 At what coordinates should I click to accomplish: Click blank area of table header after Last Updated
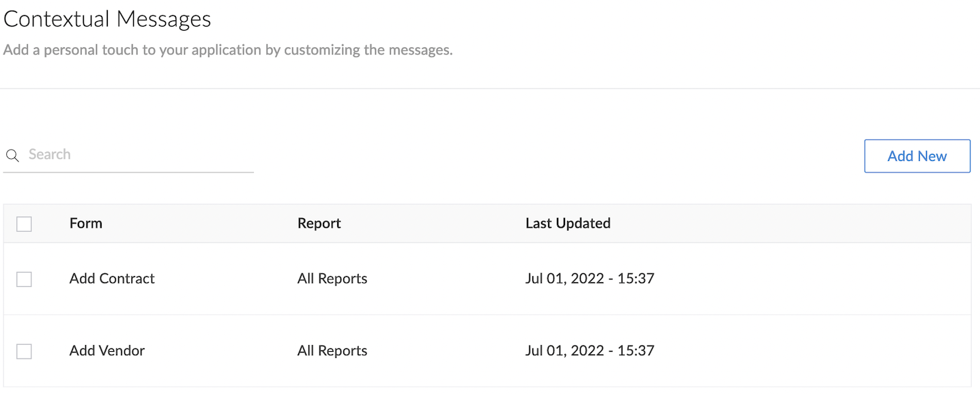point(792,224)
